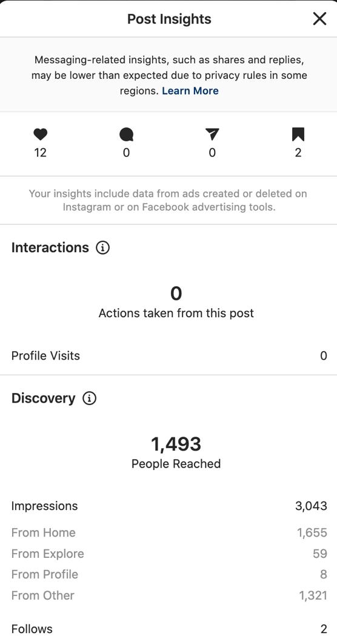Click the Post Insights title
This screenshot has height=644, width=337.
click(x=169, y=19)
